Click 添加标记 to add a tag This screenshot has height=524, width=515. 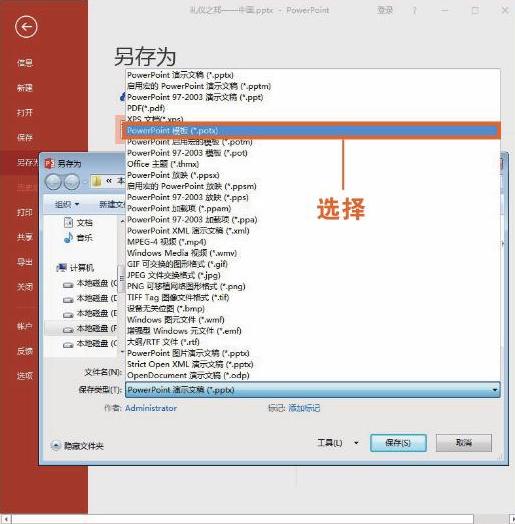(x=304, y=408)
